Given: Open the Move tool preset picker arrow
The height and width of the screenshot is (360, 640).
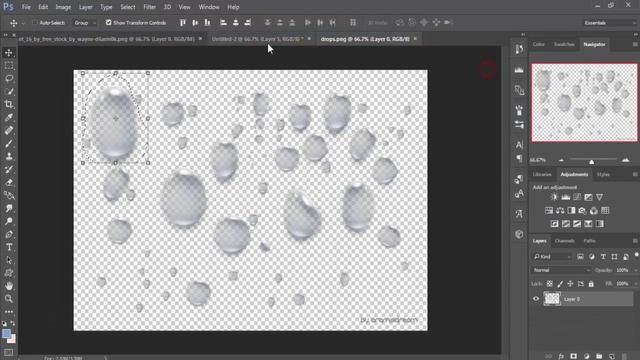Looking at the screenshot, I should tap(23, 23).
